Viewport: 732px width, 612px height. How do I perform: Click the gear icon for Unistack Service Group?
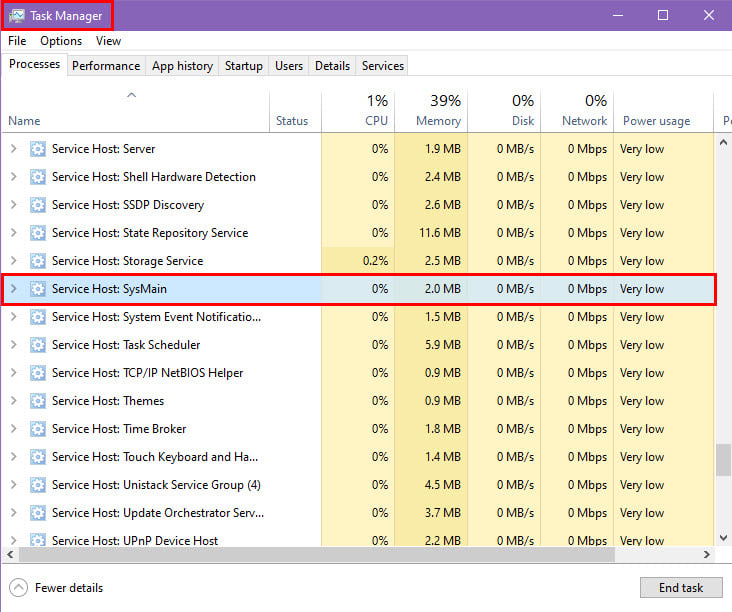(38, 485)
